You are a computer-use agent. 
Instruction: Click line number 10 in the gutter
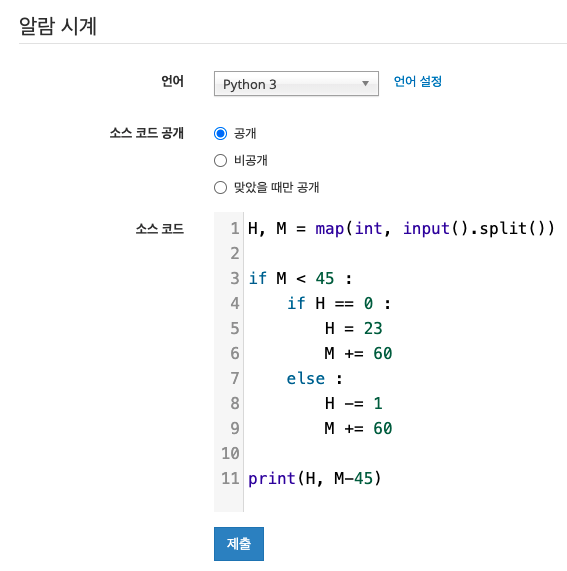click(x=230, y=453)
